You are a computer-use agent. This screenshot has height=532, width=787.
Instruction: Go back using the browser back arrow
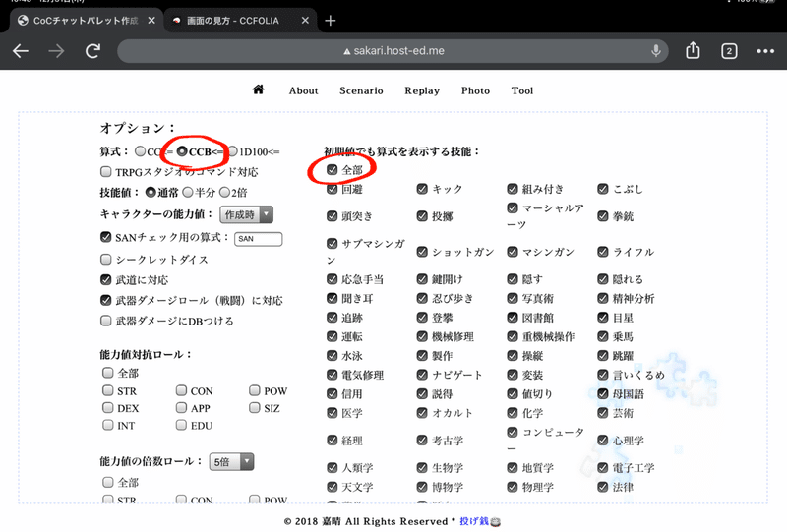20,51
